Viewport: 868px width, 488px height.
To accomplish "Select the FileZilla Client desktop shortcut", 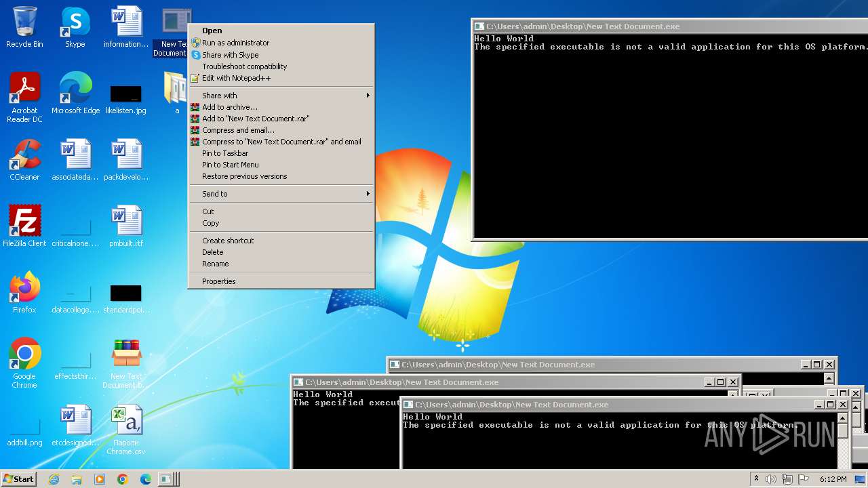I will point(24,226).
